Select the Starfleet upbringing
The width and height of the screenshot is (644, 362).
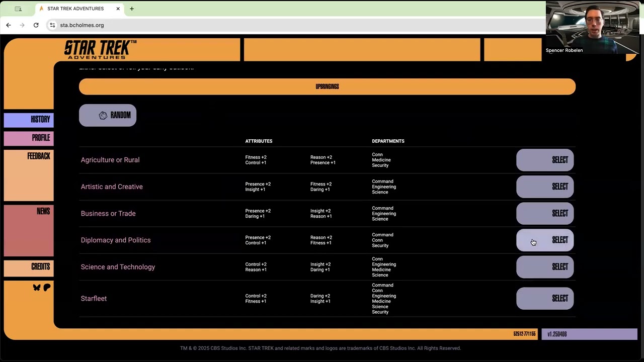(x=545, y=299)
